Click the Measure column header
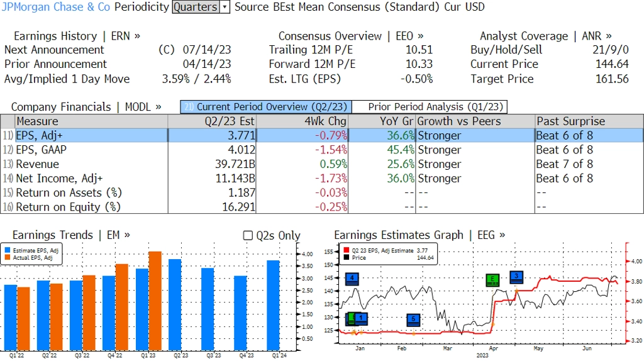644x361 pixels. pyautogui.click(x=91, y=121)
